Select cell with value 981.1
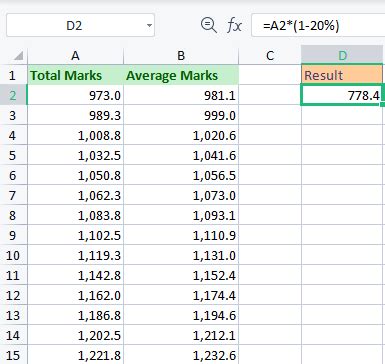Screen dimensions: 385x364 click(x=181, y=95)
